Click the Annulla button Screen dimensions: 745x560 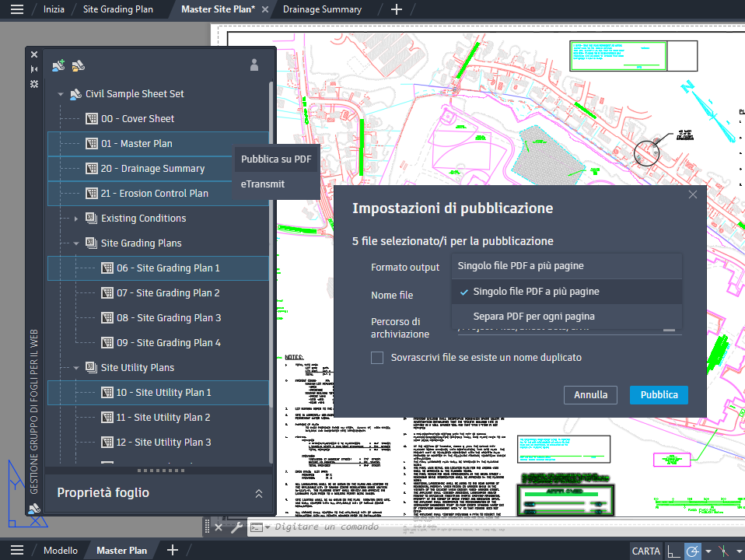coord(590,395)
